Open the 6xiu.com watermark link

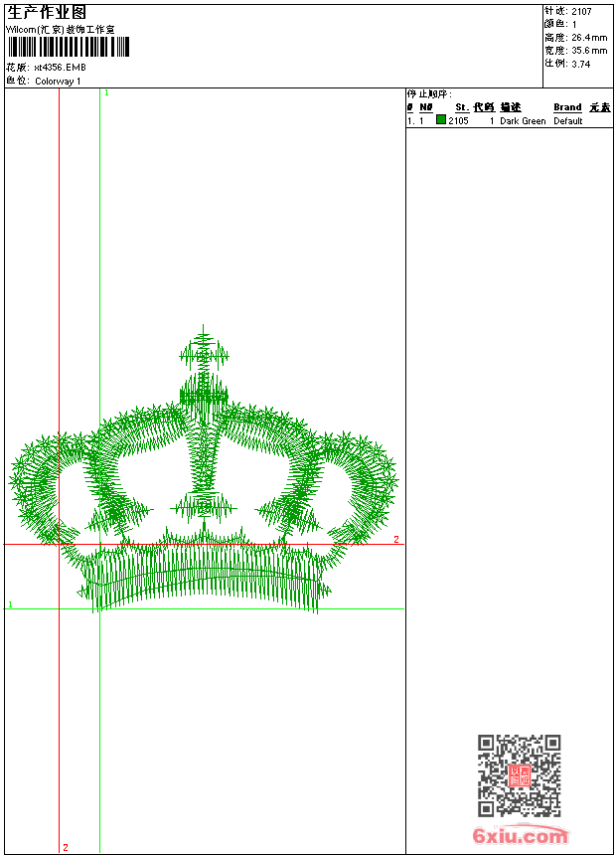[x=521, y=836]
